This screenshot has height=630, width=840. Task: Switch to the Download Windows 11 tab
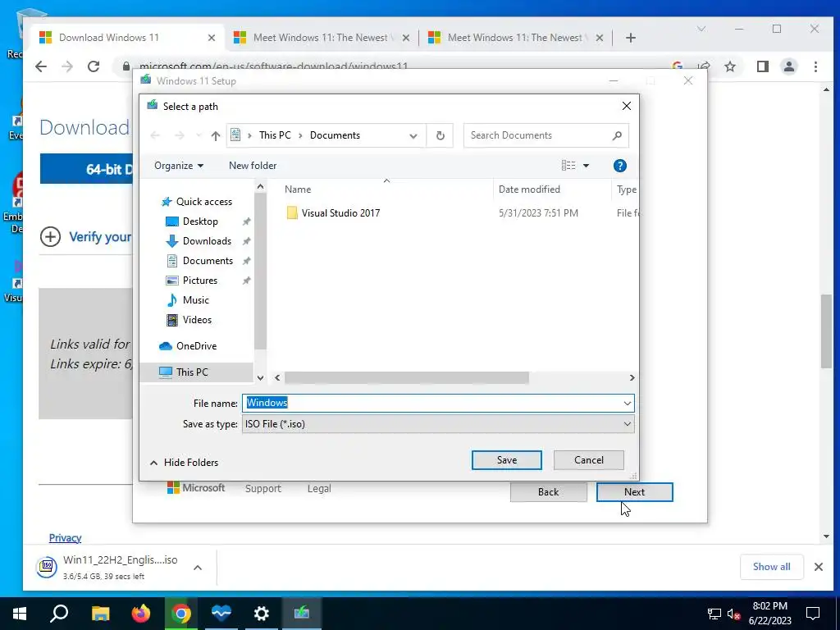pos(127,38)
